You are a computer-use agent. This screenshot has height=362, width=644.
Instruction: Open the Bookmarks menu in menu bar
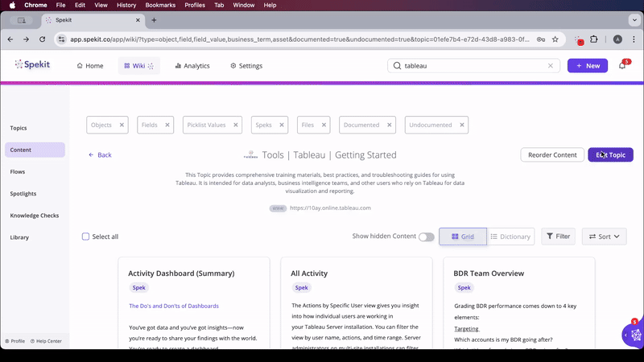pos(160,6)
